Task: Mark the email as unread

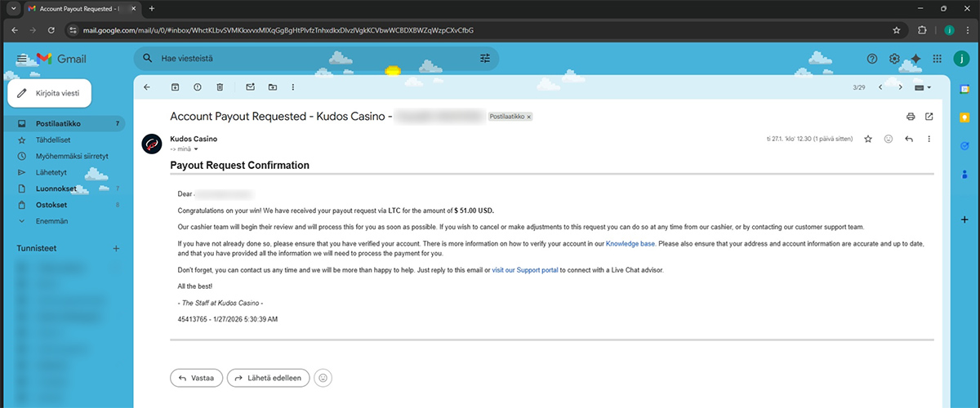Action: point(250,87)
